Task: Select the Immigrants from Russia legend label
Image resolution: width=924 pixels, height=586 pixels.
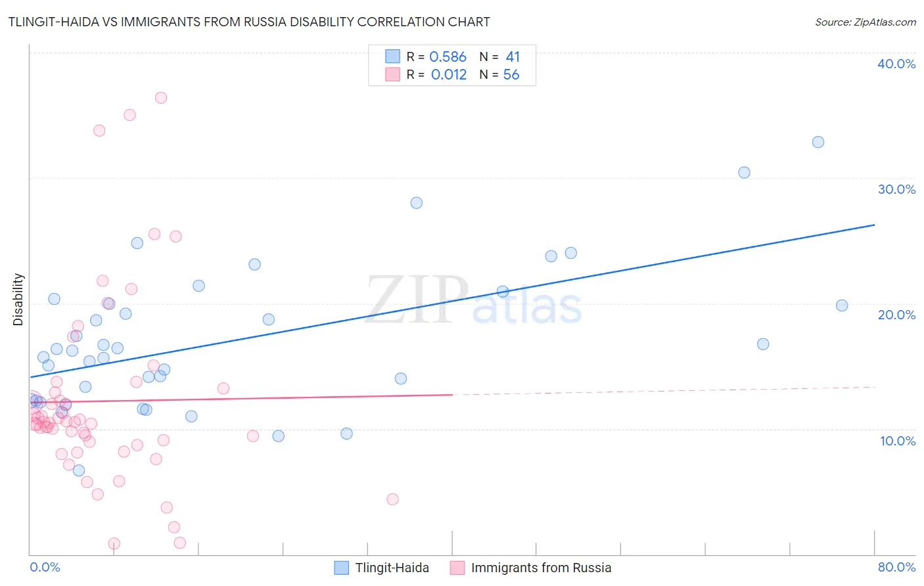Action: (541, 568)
